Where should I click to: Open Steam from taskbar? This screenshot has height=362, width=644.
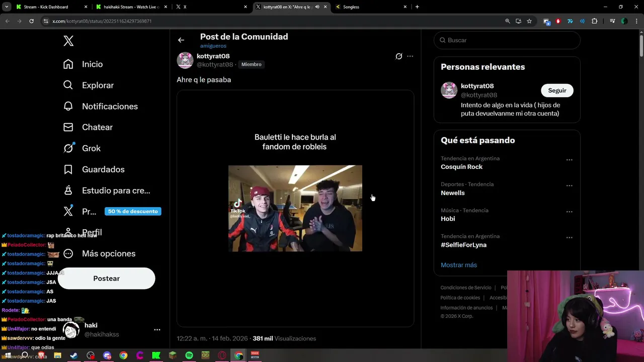[x=74, y=355]
